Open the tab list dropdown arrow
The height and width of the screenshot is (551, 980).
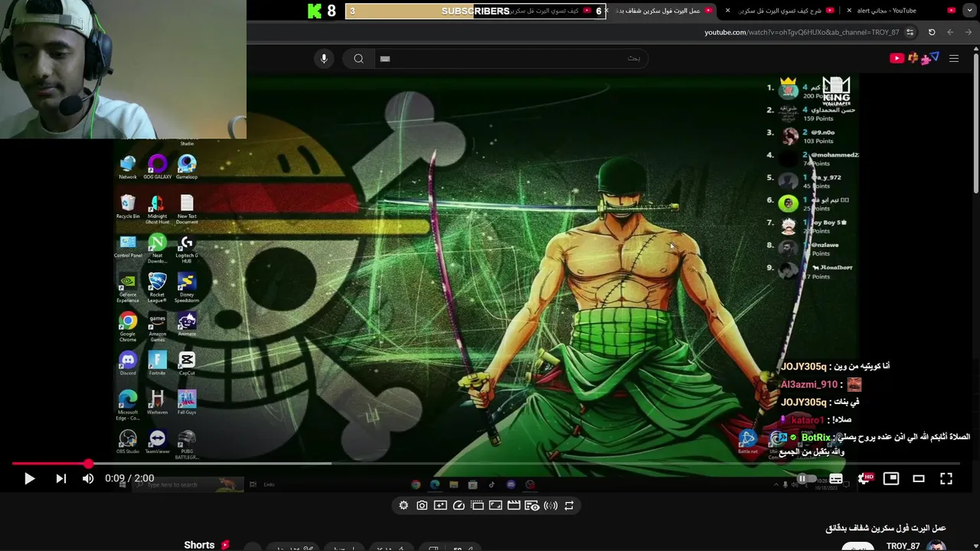[971, 11]
